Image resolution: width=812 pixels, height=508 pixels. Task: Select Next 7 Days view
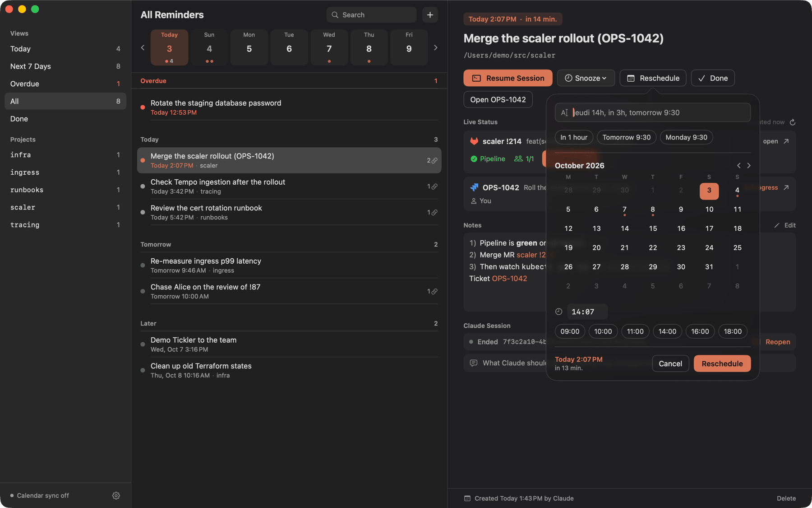click(x=65, y=66)
